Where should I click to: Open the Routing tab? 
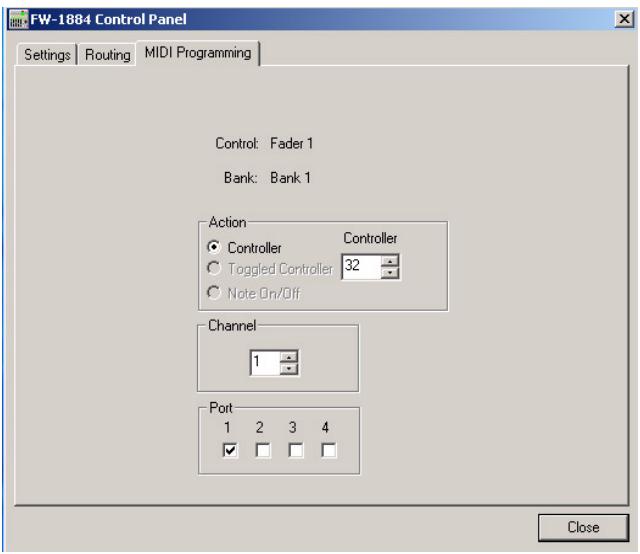107,55
